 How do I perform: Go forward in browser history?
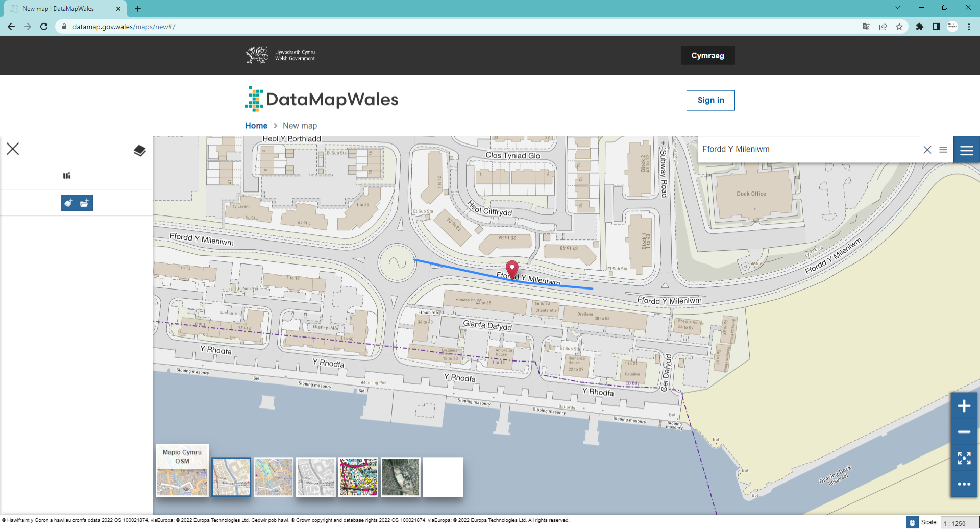(x=28, y=27)
